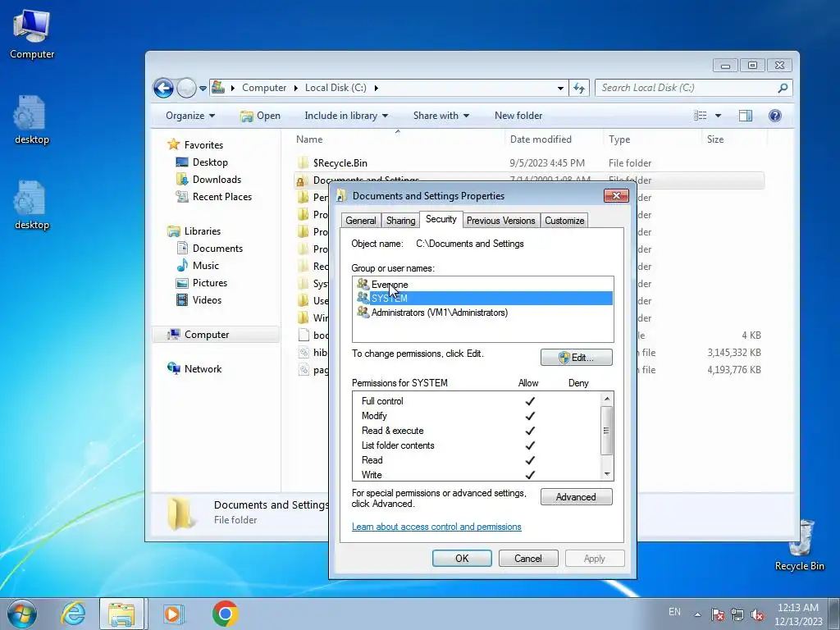Close the Documents and Settings Properties dialog
The width and height of the screenshot is (840, 630).
[616, 196]
